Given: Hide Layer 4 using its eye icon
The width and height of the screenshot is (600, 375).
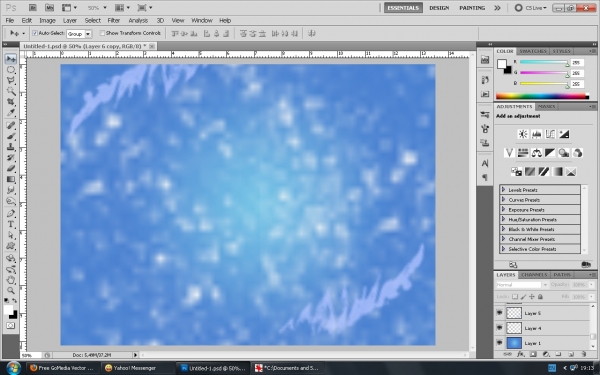Looking at the screenshot, I should [499, 328].
